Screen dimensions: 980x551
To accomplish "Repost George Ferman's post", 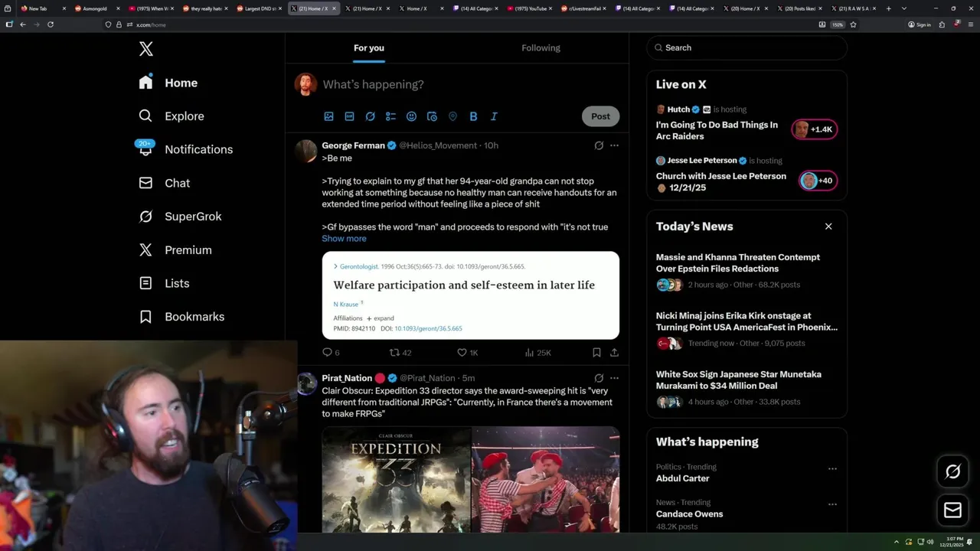I will 400,353.
